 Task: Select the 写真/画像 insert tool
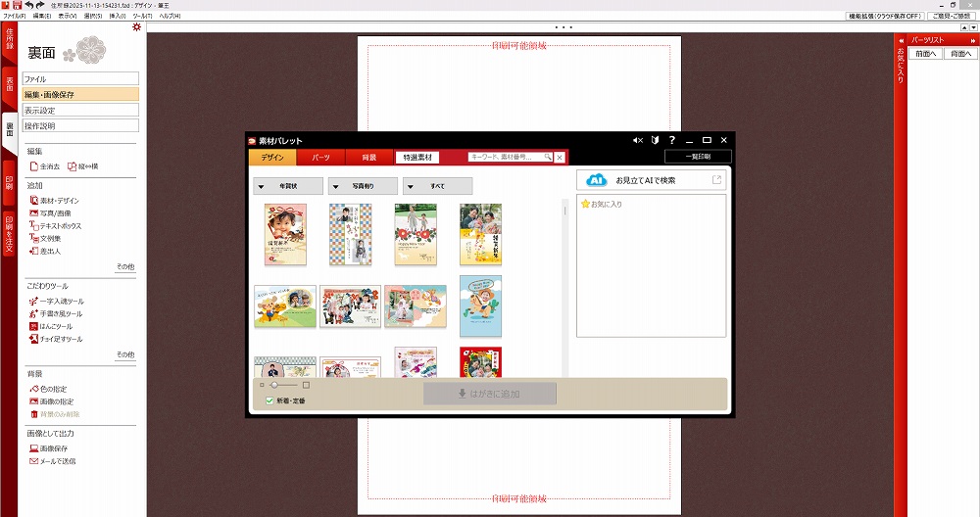coord(33,213)
